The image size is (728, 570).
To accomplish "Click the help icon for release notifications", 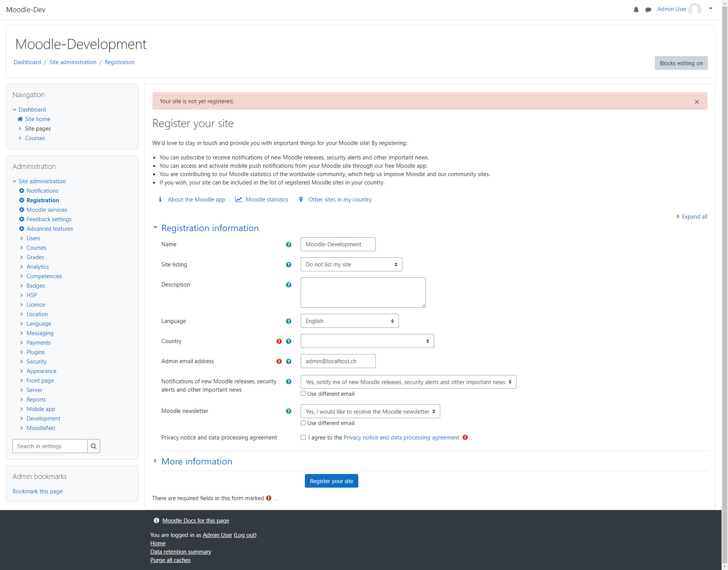I will pos(289,382).
